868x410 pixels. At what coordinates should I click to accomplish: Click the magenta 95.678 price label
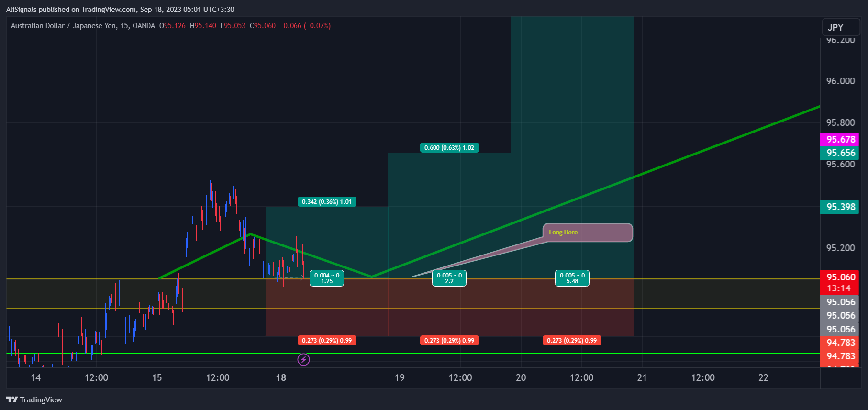[840, 140]
